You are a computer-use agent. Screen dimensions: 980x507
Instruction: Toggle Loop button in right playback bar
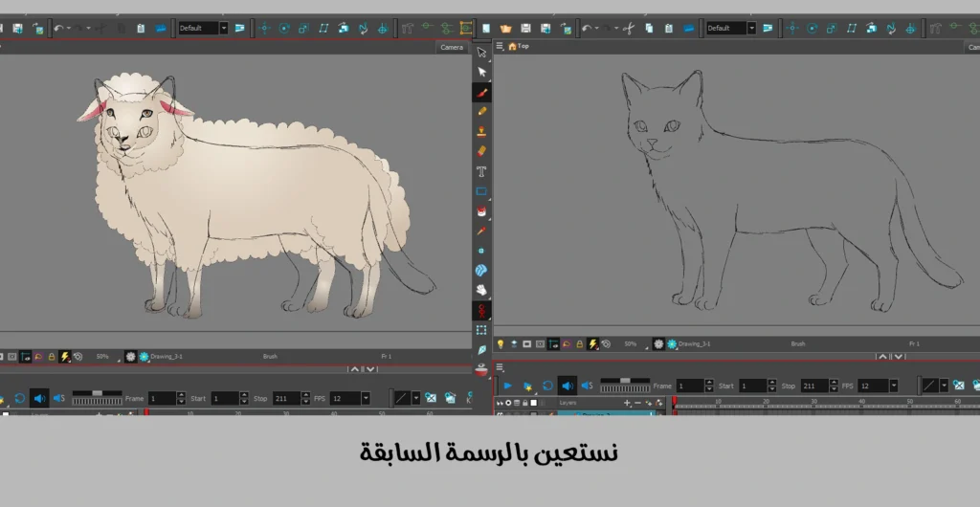547,386
